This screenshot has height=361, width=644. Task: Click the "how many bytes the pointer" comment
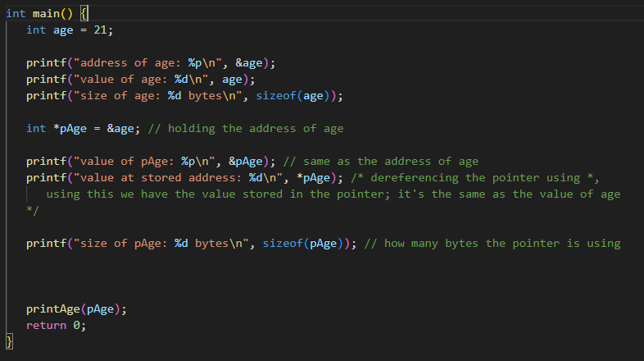492,244
